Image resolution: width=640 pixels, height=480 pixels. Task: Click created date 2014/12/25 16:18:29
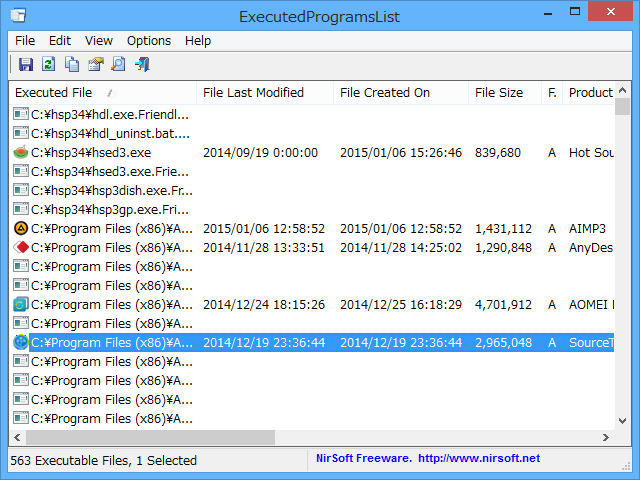[x=401, y=304]
